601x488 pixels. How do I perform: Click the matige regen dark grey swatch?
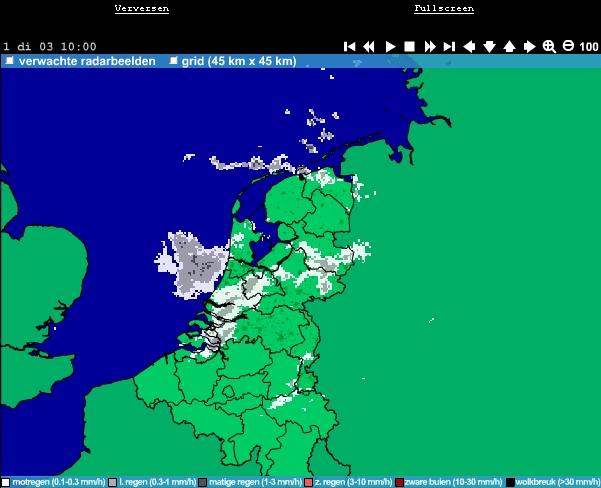202,482
